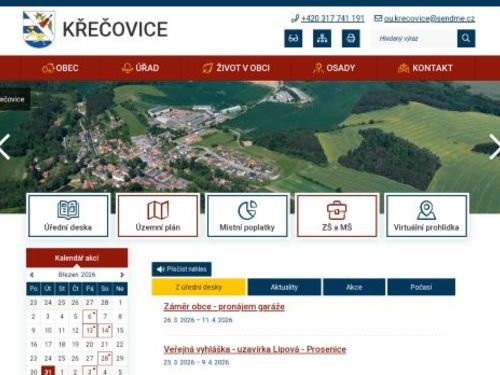Select calendar event day 6

tap(90, 317)
